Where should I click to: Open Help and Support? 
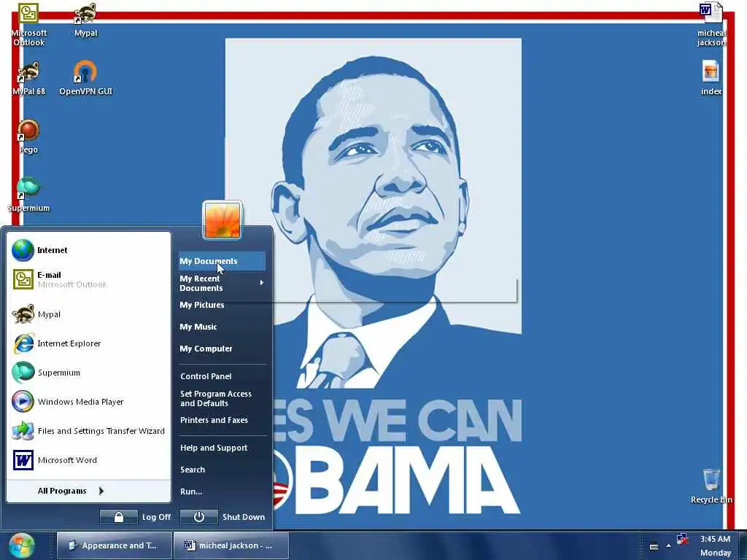(x=222, y=448)
